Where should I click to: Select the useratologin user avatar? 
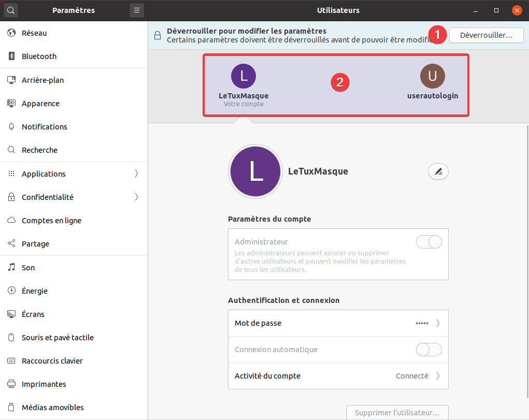click(x=433, y=76)
